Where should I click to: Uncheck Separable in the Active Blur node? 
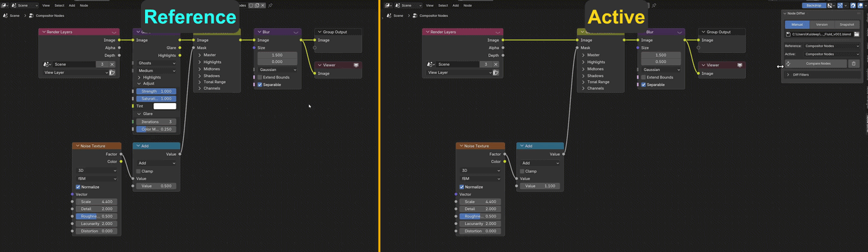[644, 85]
